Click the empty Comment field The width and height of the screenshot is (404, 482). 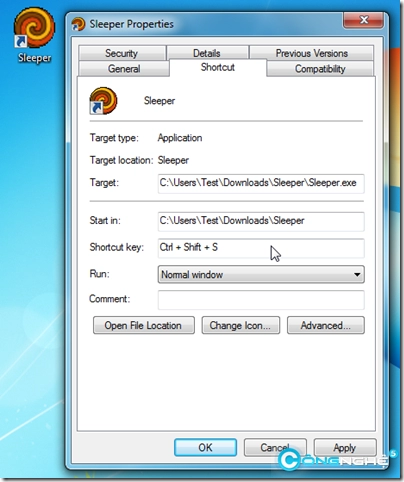tap(261, 299)
